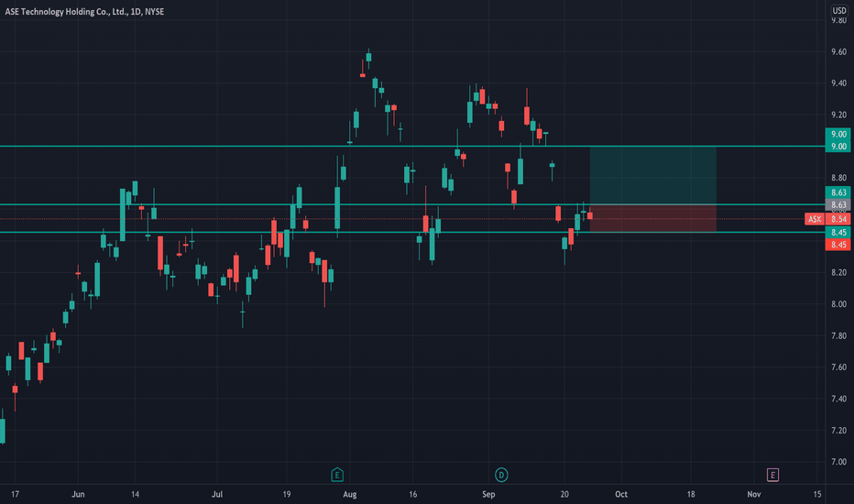The image size is (854, 504).
Task: Open the USD currency selector
Action: [839, 10]
